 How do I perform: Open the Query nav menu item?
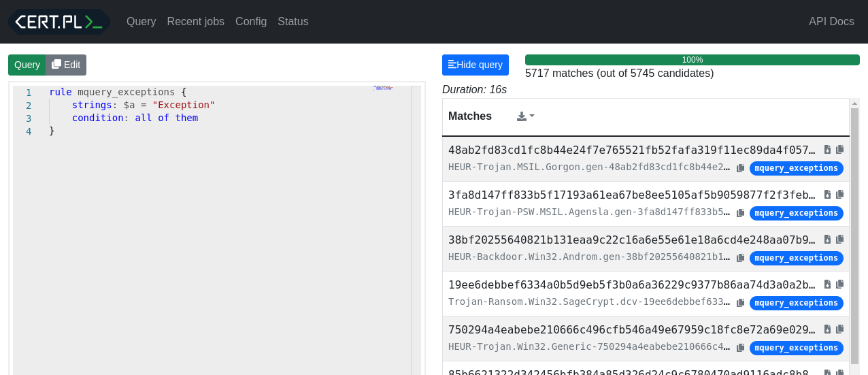[141, 22]
